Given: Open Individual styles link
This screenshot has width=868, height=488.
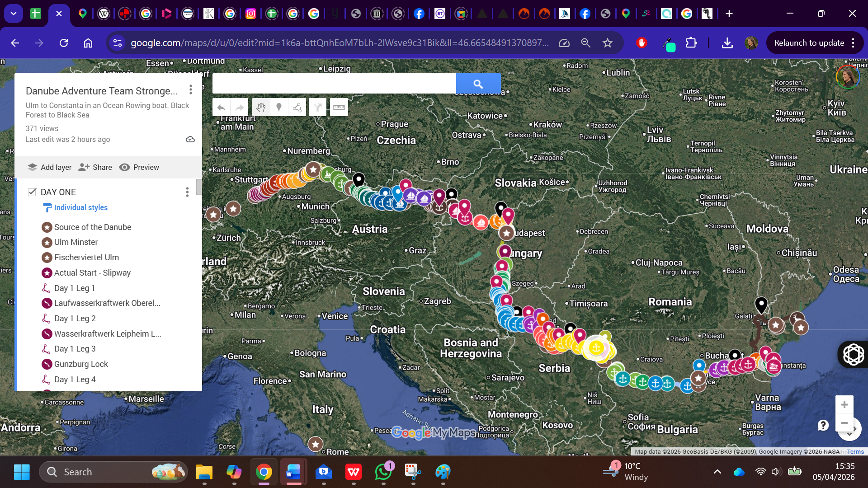Looking at the screenshot, I should click(80, 207).
